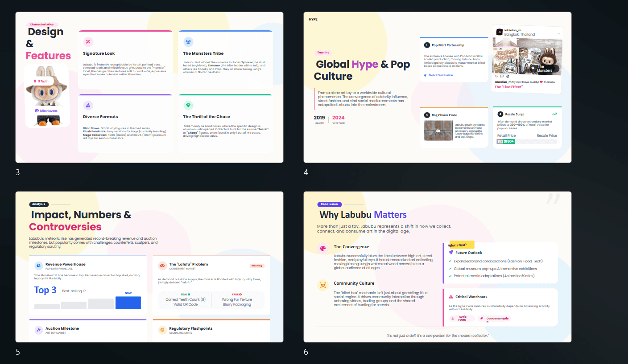This screenshot has width=628, height=364.
Task: Click the checkmark beside Potential media adaptations
Action: 450,276
